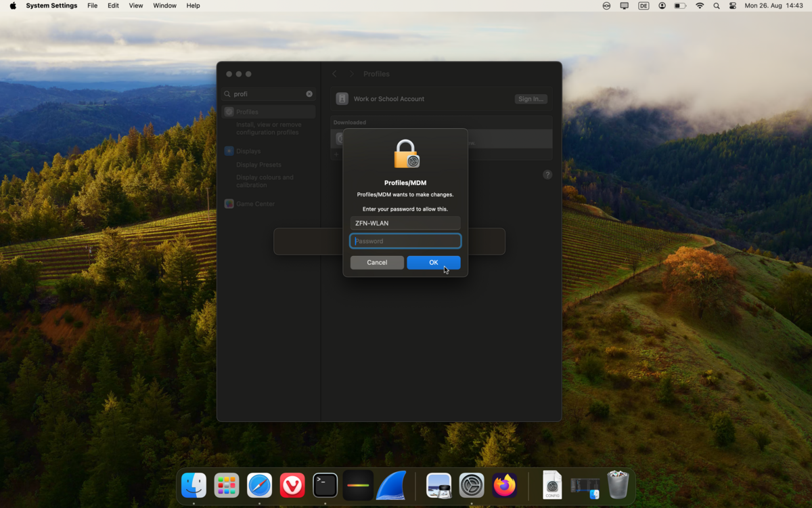812x508 pixels.
Task: Click the ZFN-WLAN username field
Action: 405,223
